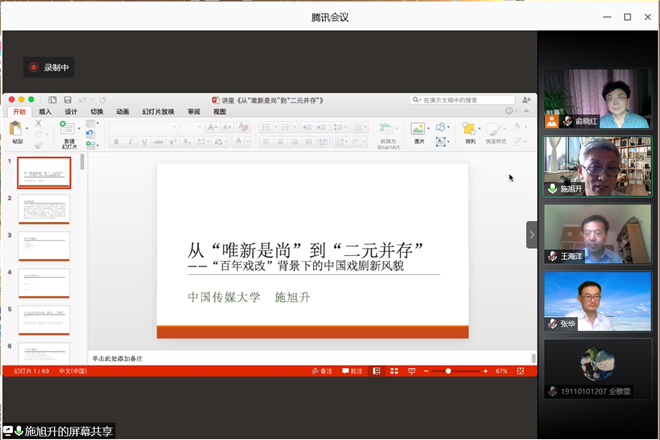
Task: Click Convert to SmartArt icon
Action: pos(388,130)
